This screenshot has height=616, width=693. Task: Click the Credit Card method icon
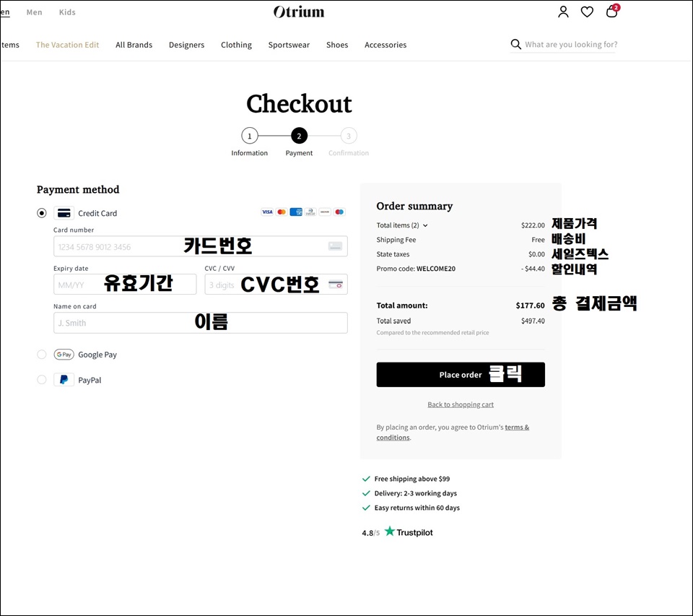tap(64, 213)
